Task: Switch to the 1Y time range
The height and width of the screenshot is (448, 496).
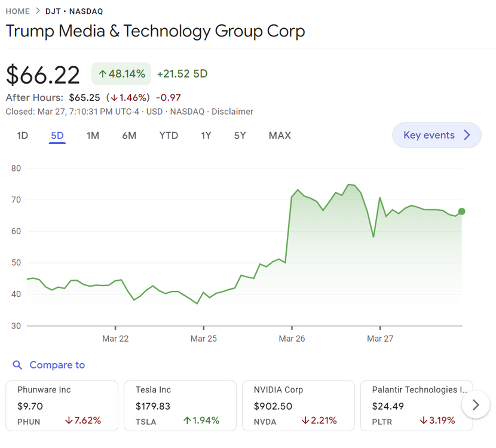Action: (x=206, y=136)
